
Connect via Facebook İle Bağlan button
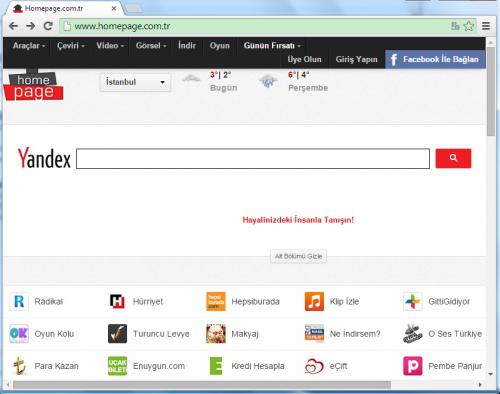coord(435,59)
